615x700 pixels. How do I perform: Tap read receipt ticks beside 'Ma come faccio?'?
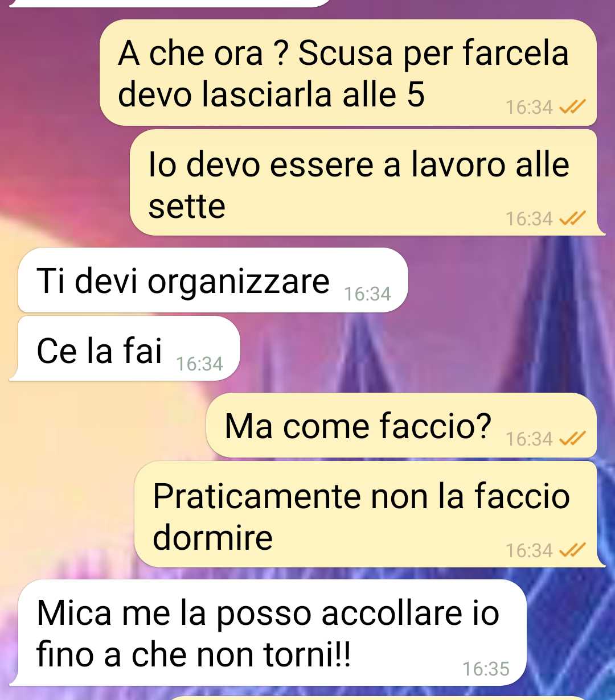pos(572,439)
